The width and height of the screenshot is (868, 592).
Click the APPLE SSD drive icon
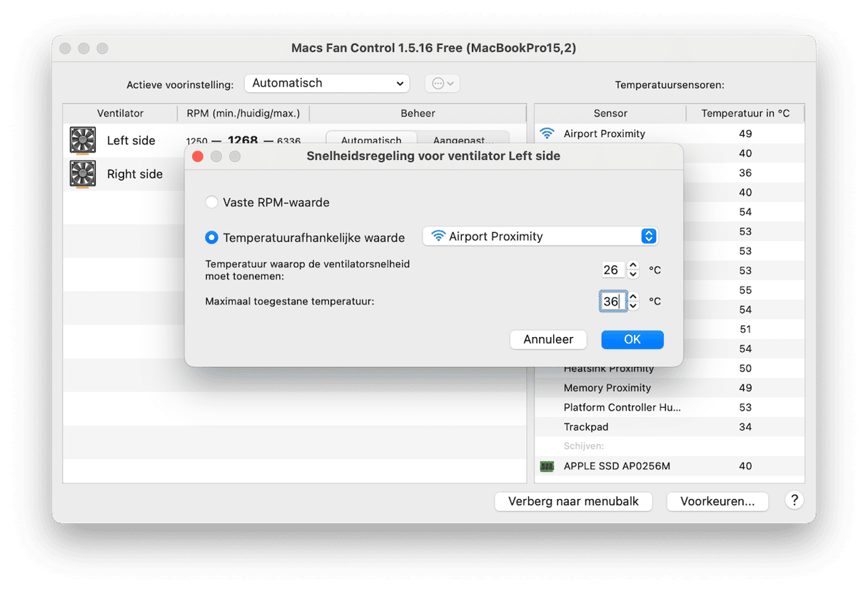[x=547, y=466]
